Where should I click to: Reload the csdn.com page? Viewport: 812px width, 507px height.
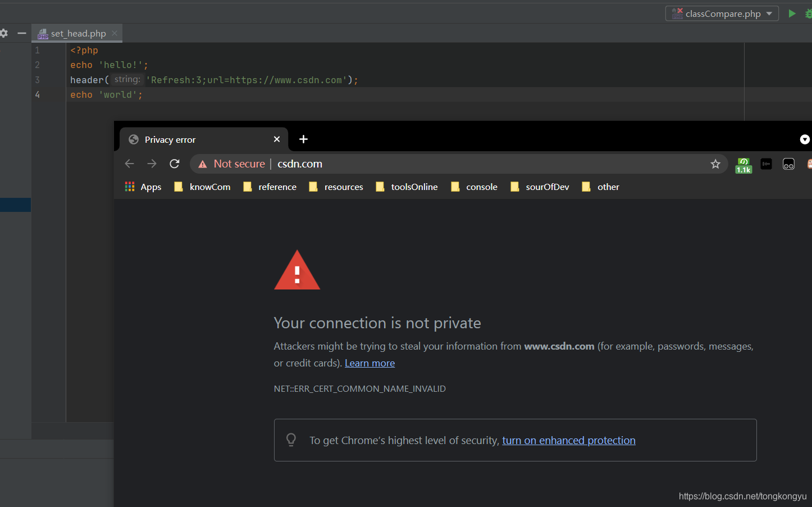click(x=175, y=164)
